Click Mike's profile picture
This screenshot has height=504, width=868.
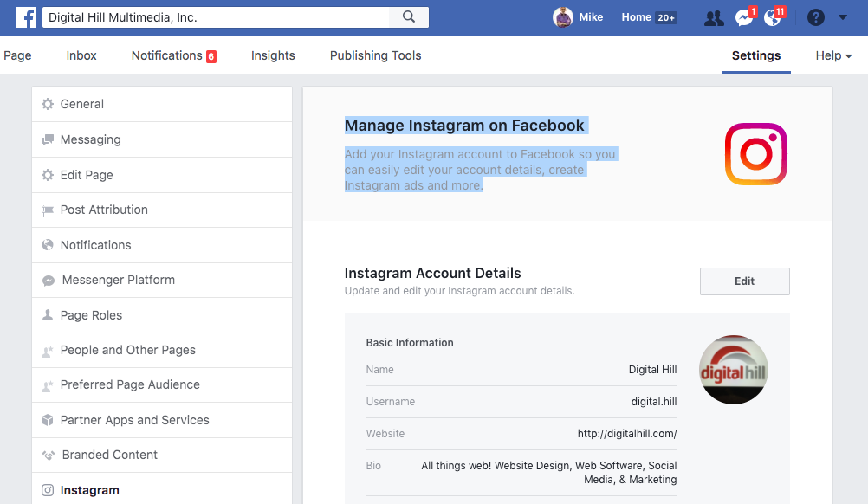pyautogui.click(x=563, y=17)
